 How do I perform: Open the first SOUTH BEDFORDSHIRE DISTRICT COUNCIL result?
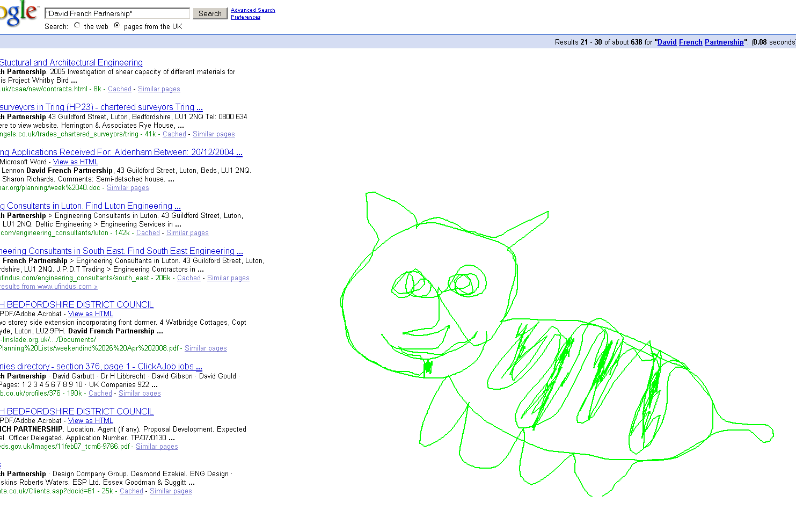coord(77,304)
